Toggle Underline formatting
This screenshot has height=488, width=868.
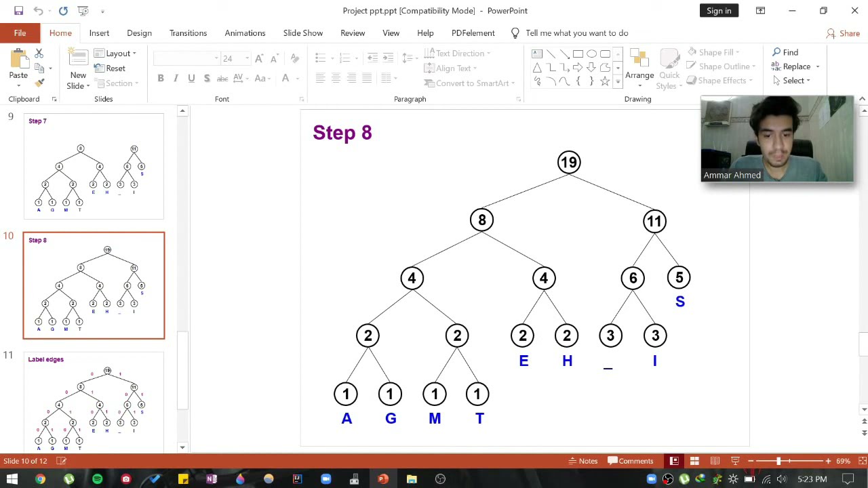click(191, 79)
